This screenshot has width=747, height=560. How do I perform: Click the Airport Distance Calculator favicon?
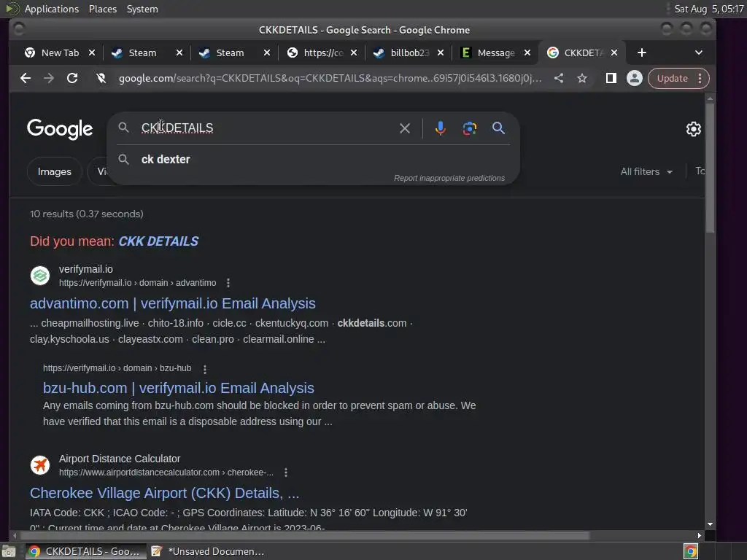tap(40, 464)
